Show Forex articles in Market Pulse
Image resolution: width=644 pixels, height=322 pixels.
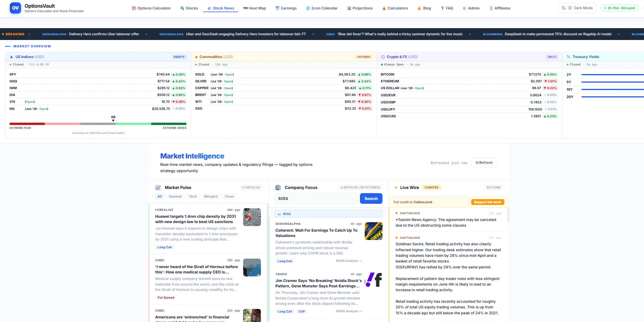tap(229, 196)
